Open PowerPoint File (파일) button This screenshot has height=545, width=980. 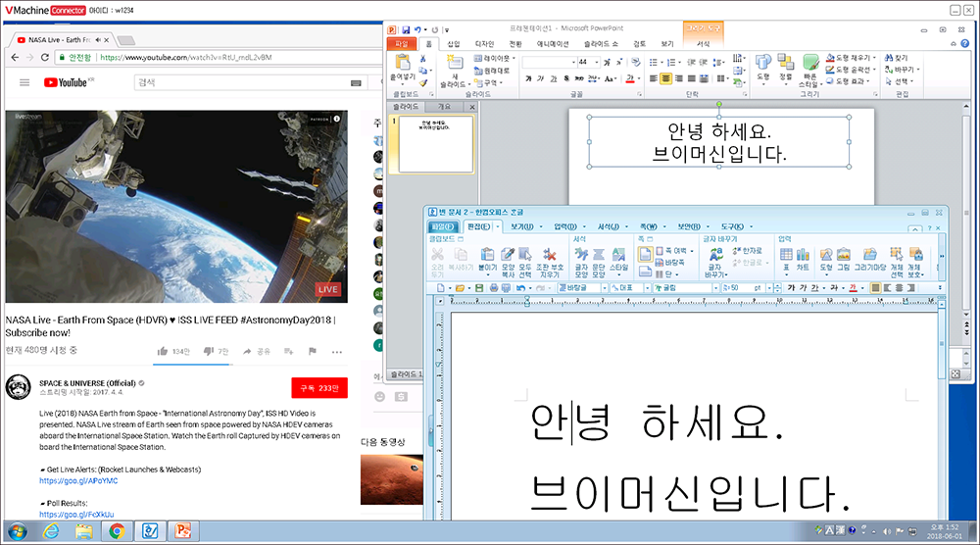pyautogui.click(x=401, y=44)
